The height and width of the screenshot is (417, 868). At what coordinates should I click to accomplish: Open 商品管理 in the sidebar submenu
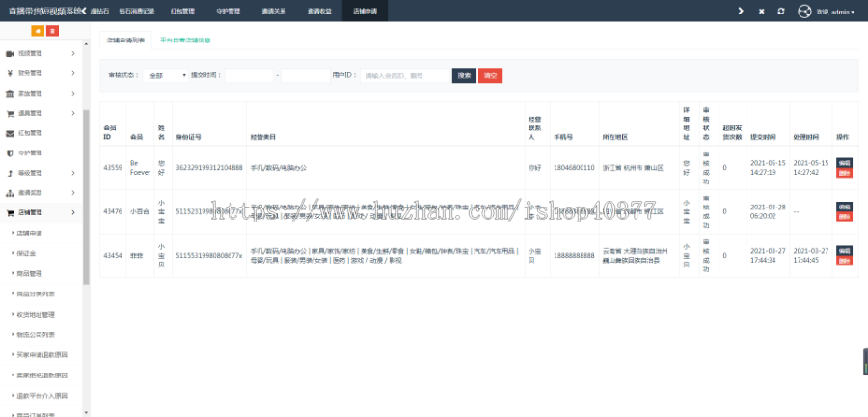click(x=29, y=274)
